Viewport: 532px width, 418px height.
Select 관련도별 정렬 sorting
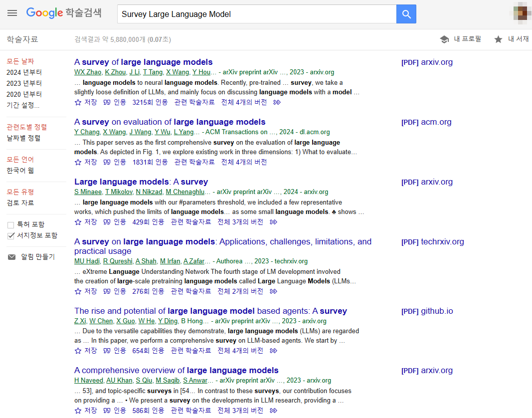[x=27, y=127]
